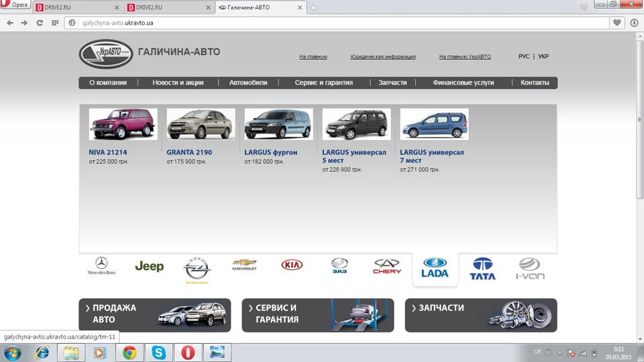Open the На главную link
The image size is (644, 362).
pos(313,56)
